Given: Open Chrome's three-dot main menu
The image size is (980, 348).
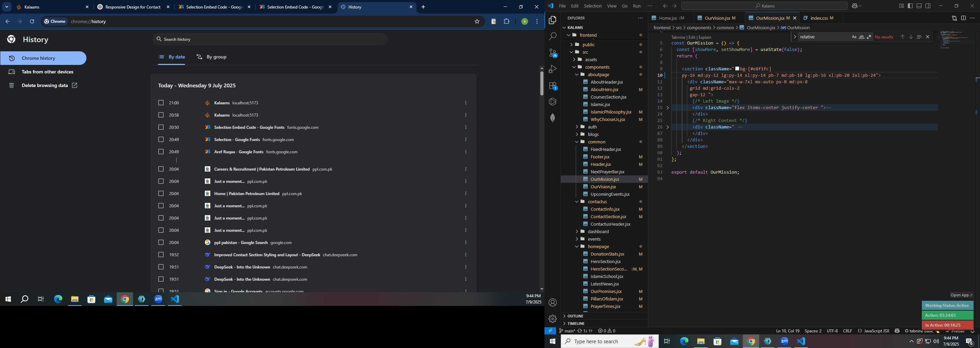Looking at the screenshot, I should tap(537, 22).
